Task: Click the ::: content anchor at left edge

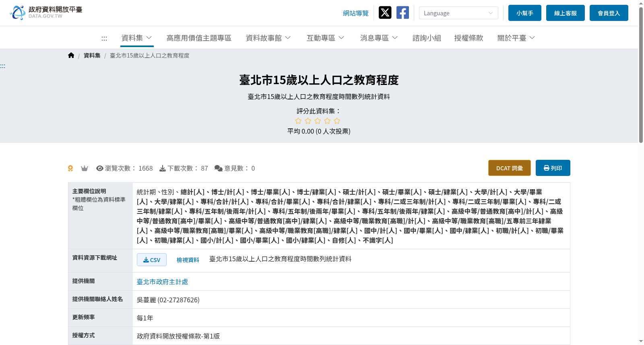Action: pos(3,66)
